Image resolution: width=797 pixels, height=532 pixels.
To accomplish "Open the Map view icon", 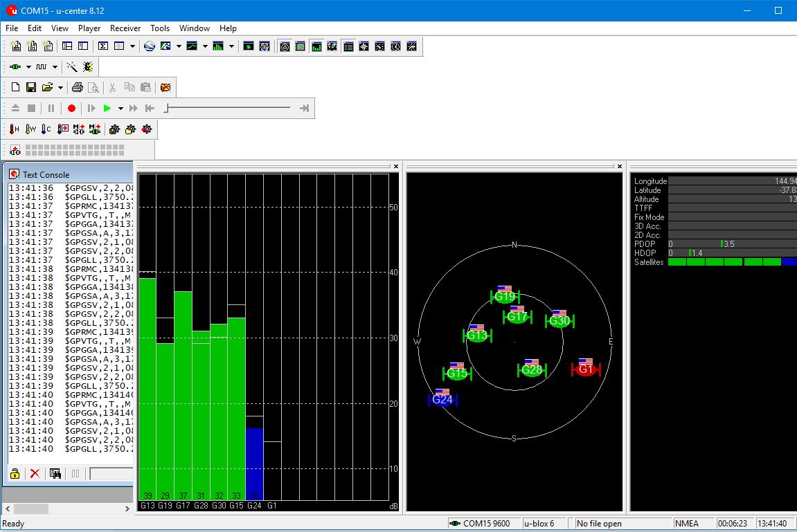I will point(165,46).
